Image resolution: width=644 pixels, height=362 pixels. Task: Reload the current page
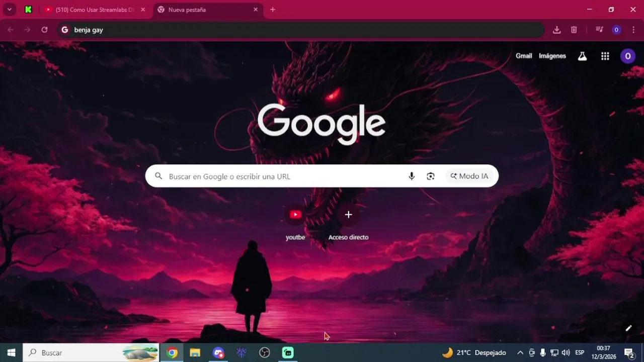44,30
